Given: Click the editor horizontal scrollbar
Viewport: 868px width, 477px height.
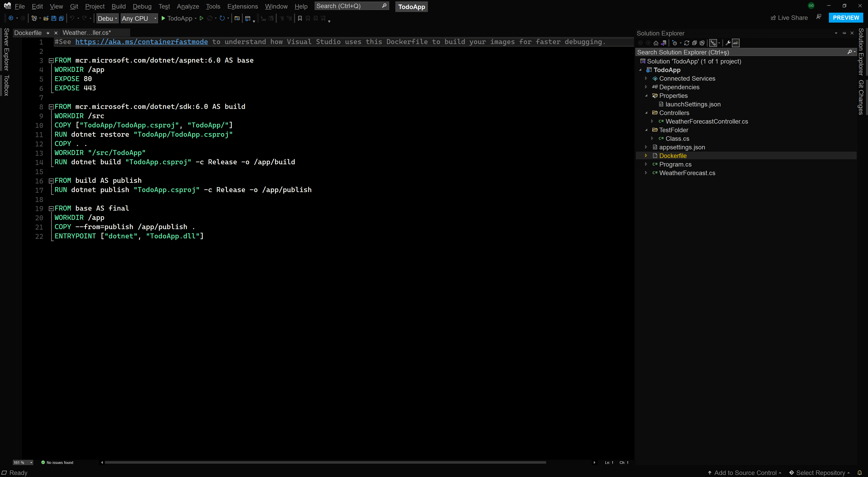Looking at the screenshot, I should [x=325, y=463].
